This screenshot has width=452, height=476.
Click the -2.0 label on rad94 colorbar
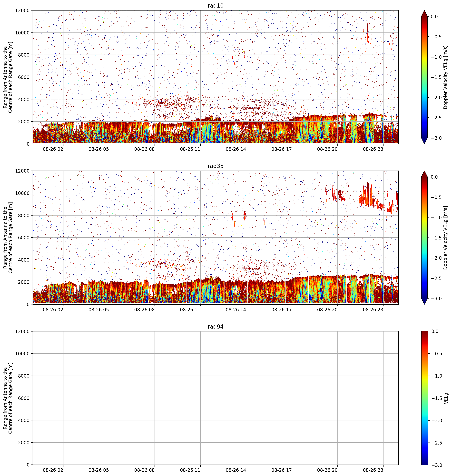pyautogui.click(x=436, y=420)
